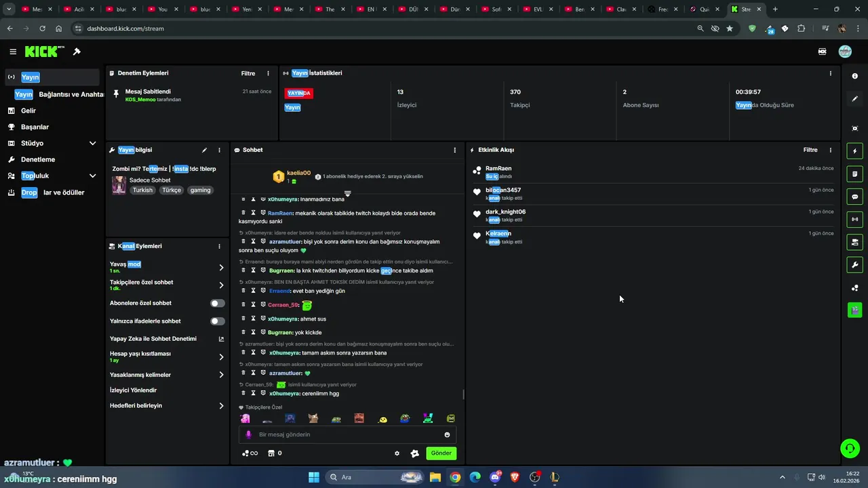Open Kanal Eylemleri three-dot menu
Image resolution: width=868 pixels, height=488 pixels.
pos(219,246)
